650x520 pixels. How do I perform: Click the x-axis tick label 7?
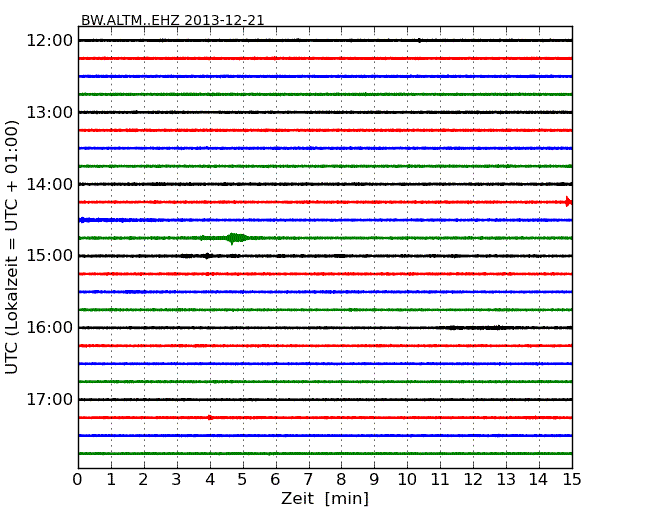(x=308, y=480)
